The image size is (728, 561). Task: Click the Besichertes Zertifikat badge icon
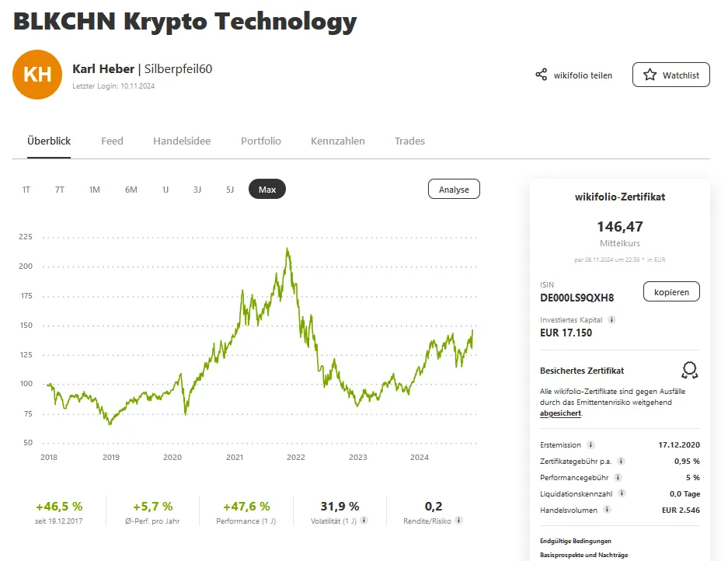pos(689,370)
